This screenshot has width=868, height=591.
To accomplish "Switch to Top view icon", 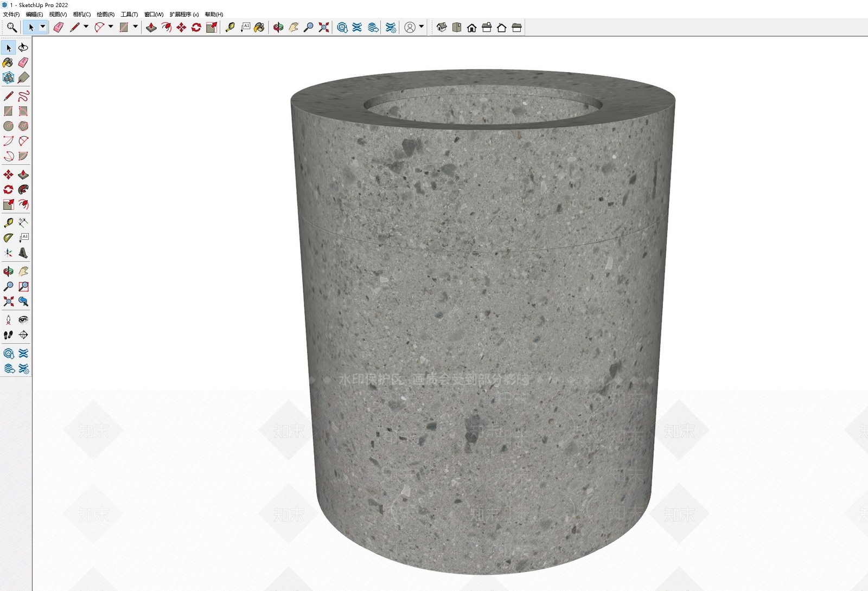I will click(x=457, y=27).
